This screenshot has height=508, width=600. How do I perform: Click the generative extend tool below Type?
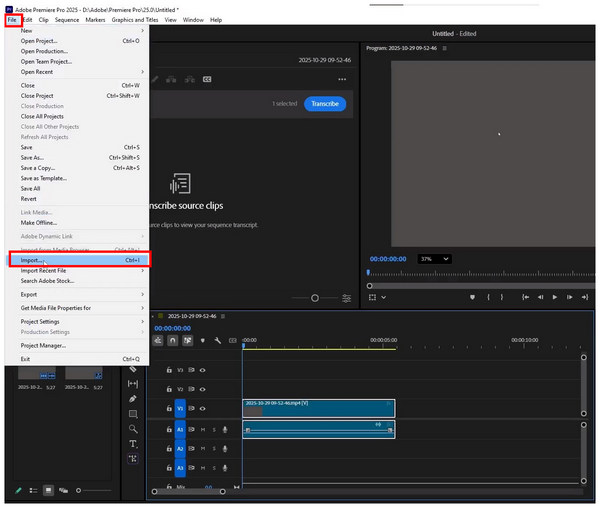tap(133, 459)
